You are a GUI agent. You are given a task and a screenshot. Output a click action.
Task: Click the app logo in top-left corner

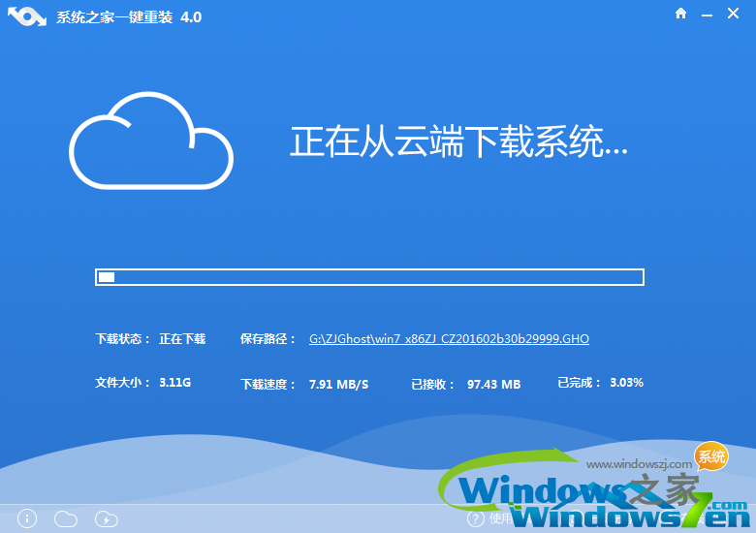pyautogui.click(x=23, y=16)
